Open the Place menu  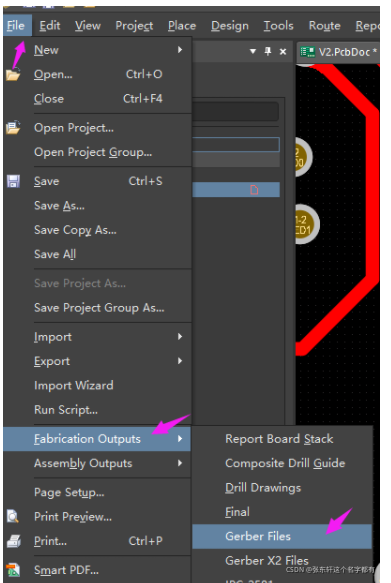point(182,26)
